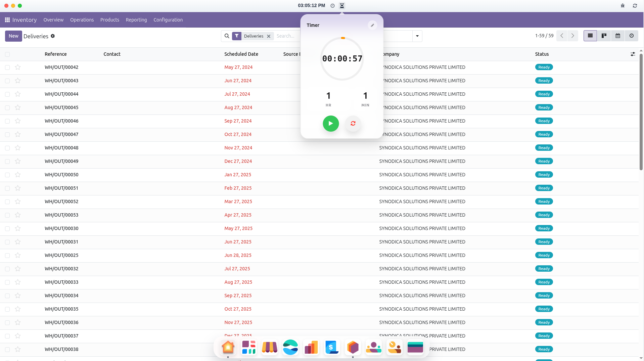Go to previous page of records
The width and height of the screenshot is (644, 361).
point(562,36)
